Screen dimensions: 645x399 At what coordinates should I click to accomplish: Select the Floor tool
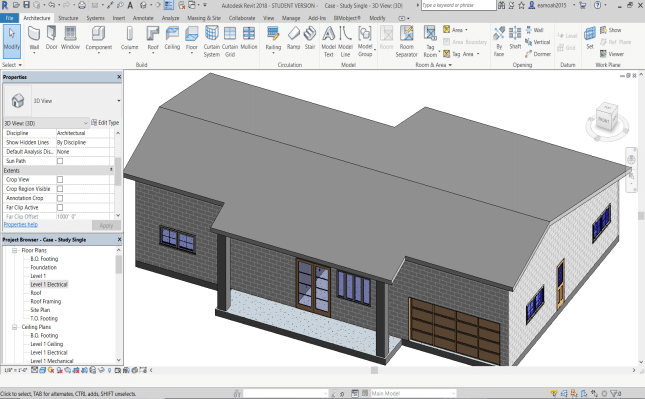point(192,38)
